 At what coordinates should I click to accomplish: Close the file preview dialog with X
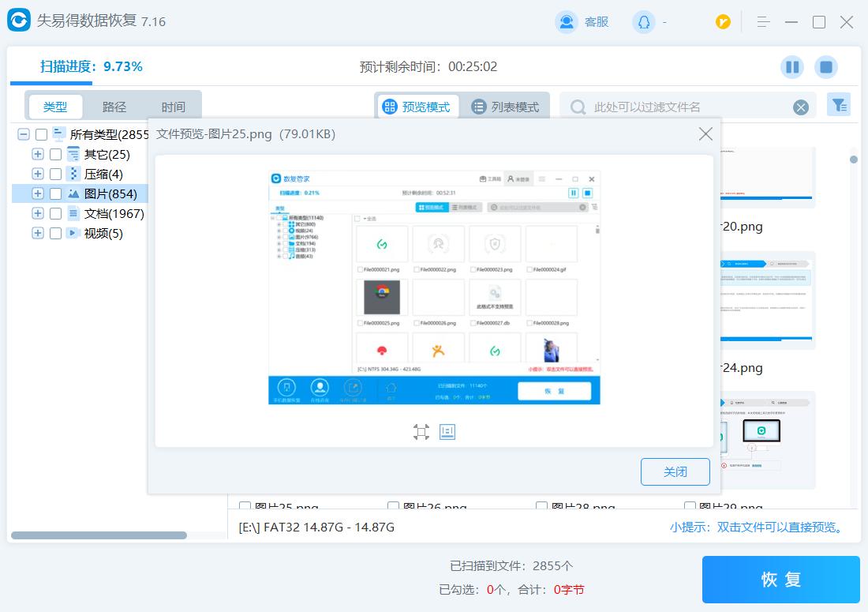click(x=705, y=134)
